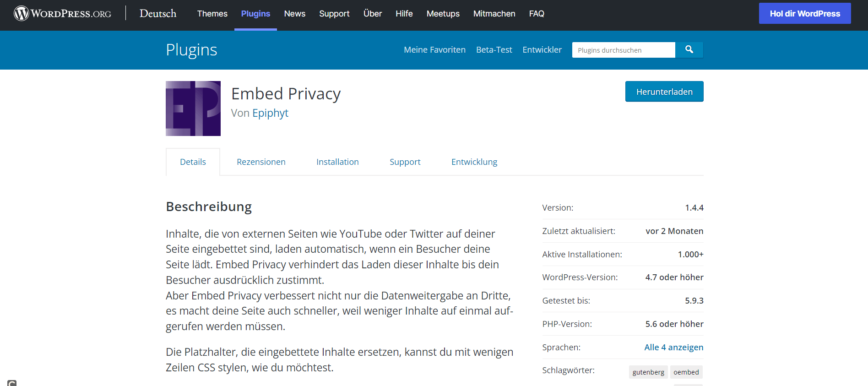Click the version value 1.4.4
Screen dimensions: 868x386
click(694, 208)
